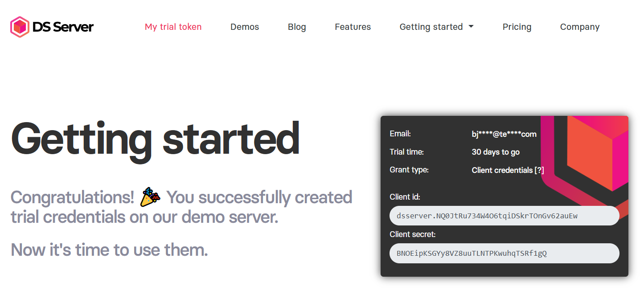The image size is (644, 307).
Task: Open the Pricing page
Action: tap(517, 27)
